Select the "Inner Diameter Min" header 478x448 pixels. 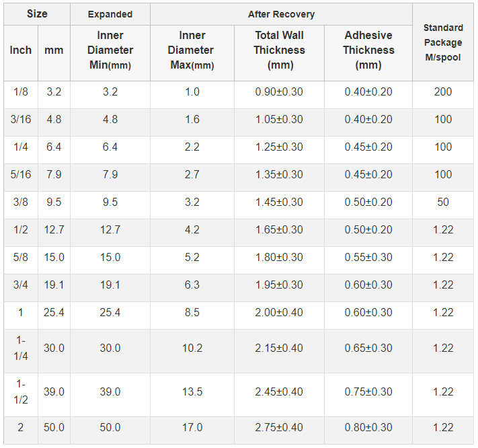point(110,50)
